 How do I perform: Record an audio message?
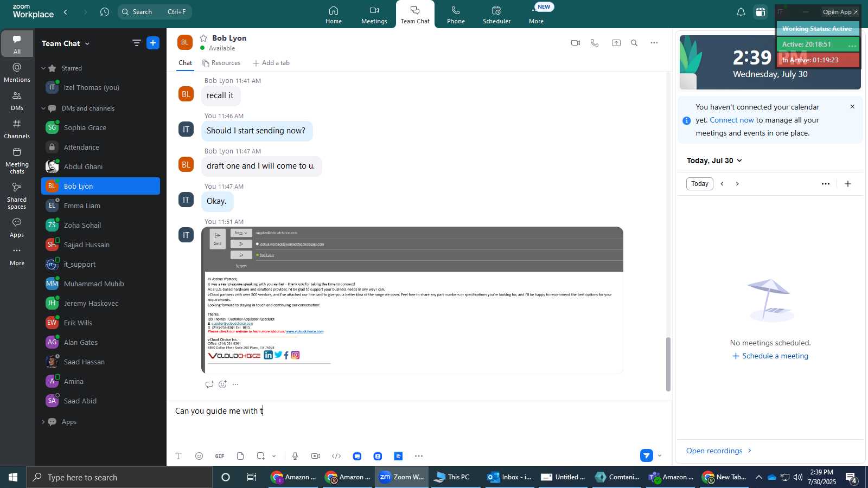[295, 456]
